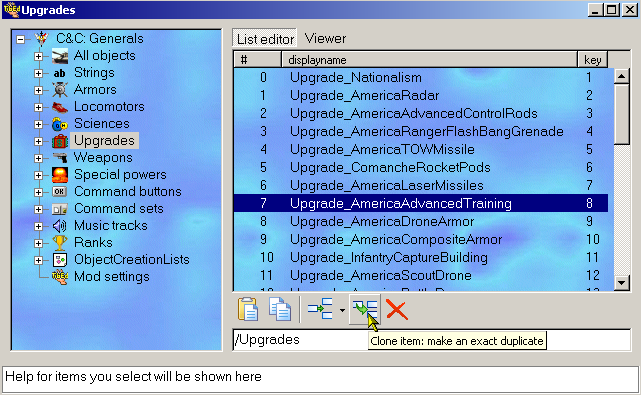Screen dimensions: 641x395
Task: Click the list scrollbar down arrow
Action: (622, 283)
